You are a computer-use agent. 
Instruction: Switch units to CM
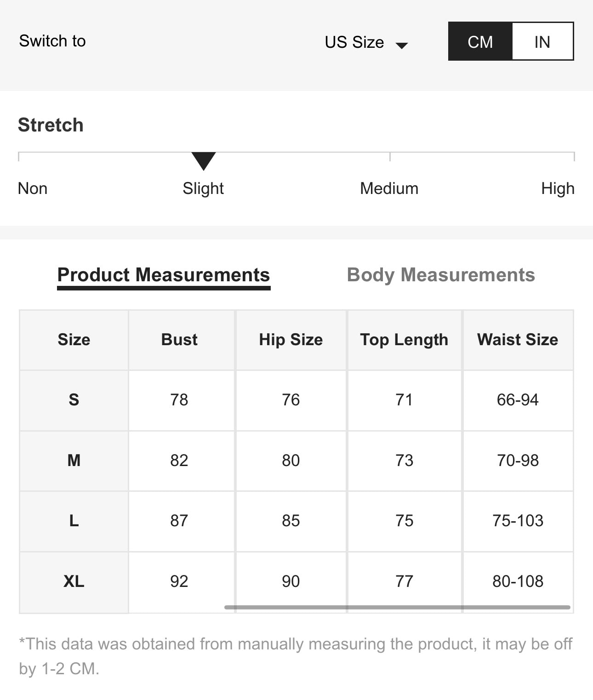tap(480, 41)
